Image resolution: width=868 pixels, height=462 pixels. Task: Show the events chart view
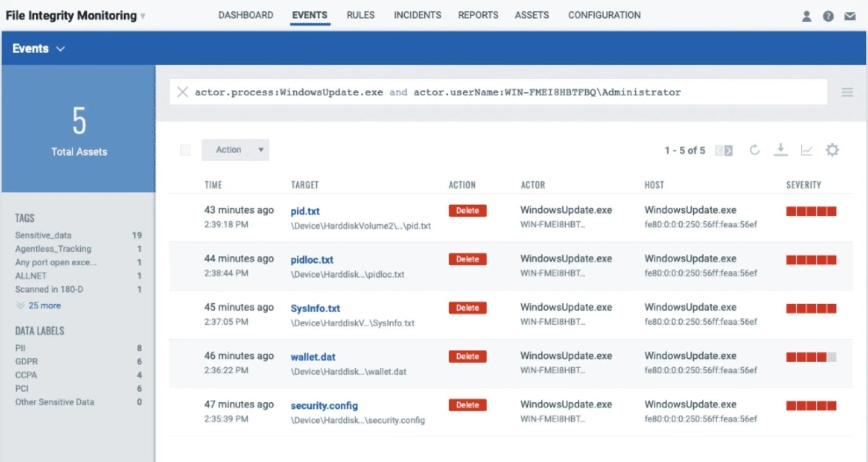point(807,150)
